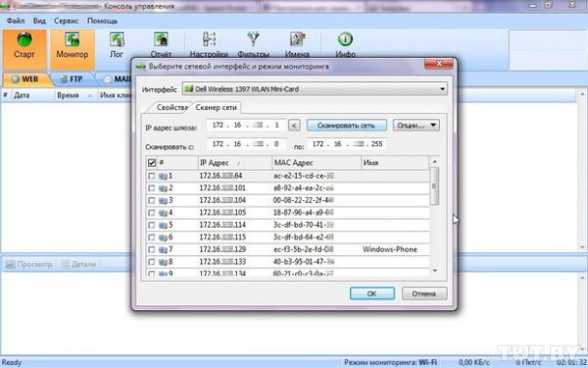Open Настройки settings icon
Screen dimensions: 588x368
[209, 40]
